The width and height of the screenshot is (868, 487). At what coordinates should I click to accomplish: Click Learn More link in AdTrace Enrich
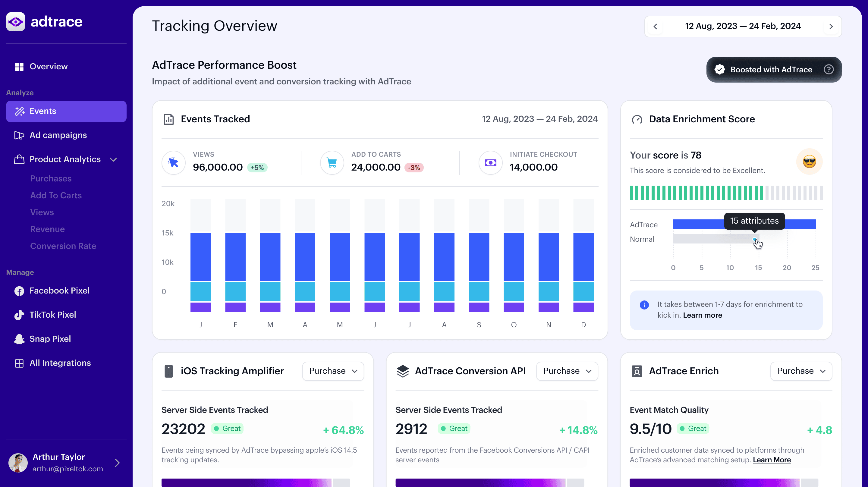click(x=772, y=460)
